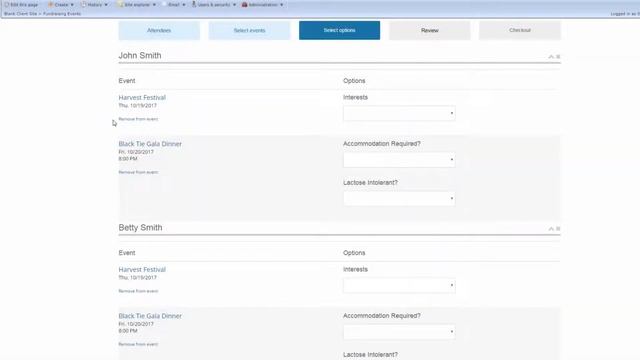Click Betty Smith's '8:00 PM' time text
Screen dimensions: 640x360
[x=128, y=331]
